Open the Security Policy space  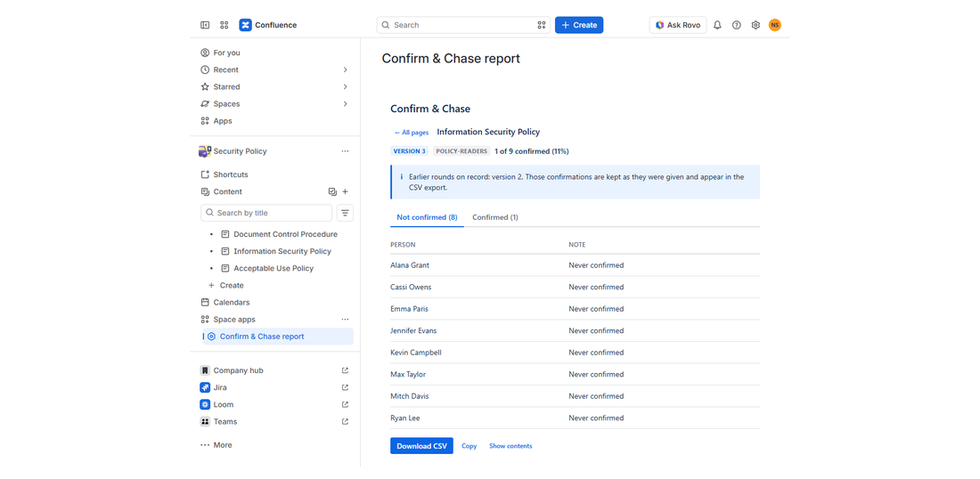click(x=240, y=151)
